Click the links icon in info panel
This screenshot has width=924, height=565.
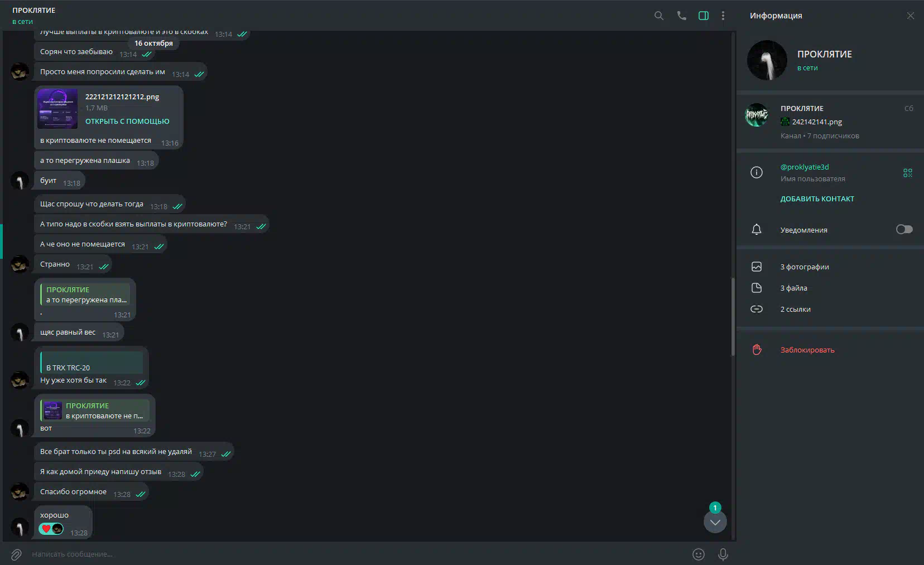(x=757, y=309)
